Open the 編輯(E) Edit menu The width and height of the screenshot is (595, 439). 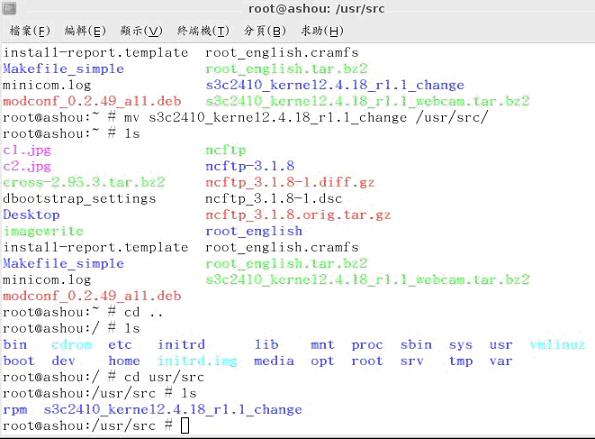[85, 31]
